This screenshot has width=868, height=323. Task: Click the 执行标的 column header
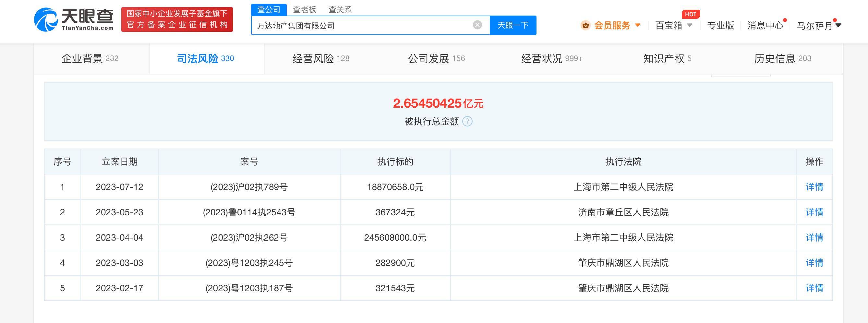click(x=395, y=162)
